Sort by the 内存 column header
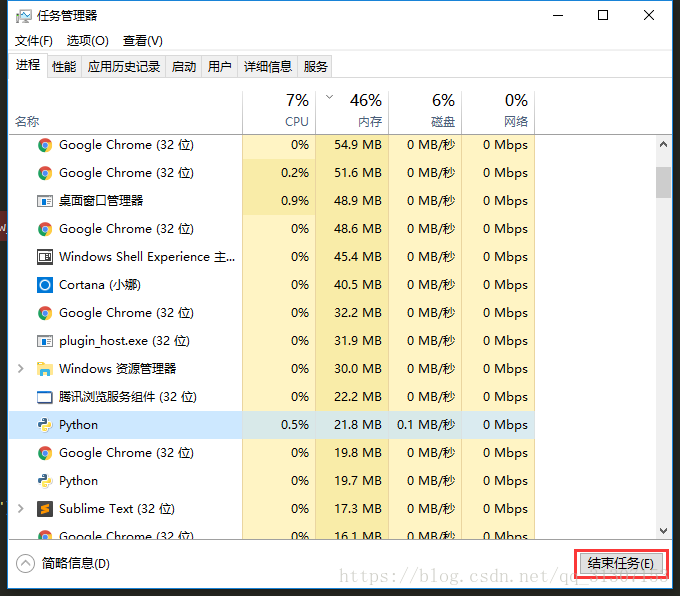Viewport: 680px width, 596px height. 352,112
